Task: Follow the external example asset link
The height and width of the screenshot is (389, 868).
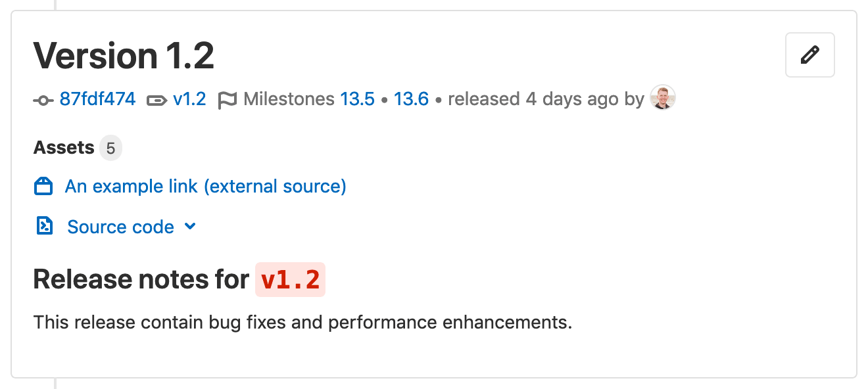Action: pos(205,186)
